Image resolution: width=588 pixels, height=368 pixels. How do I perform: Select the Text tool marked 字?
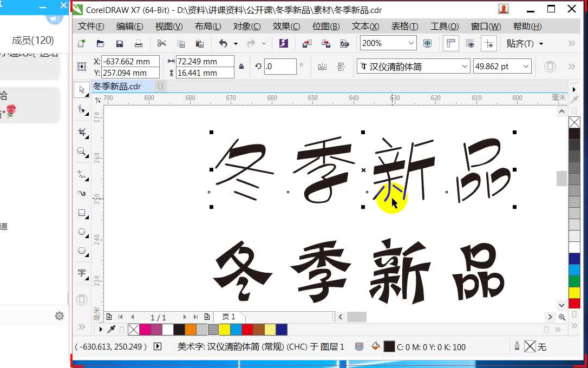point(82,273)
